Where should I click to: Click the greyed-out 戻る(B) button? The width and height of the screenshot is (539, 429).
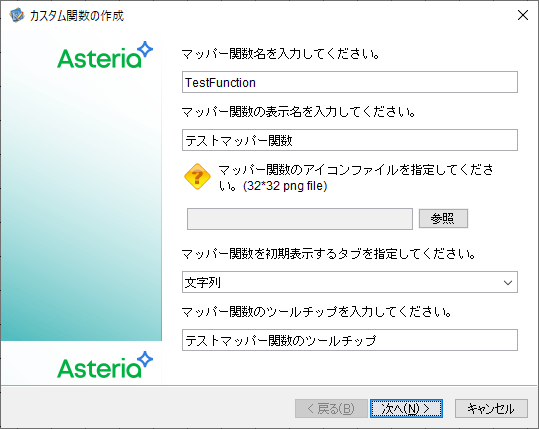(x=331, y=409)
